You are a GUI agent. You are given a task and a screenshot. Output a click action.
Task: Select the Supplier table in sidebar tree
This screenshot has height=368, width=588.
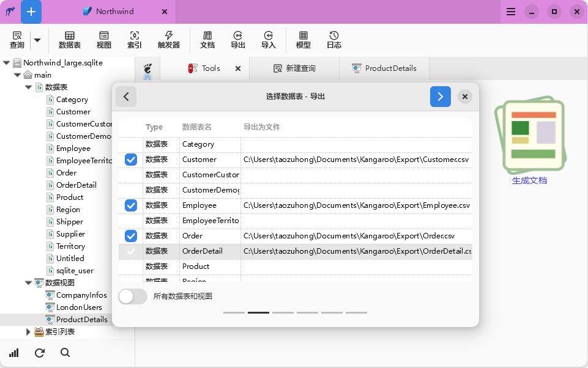(x=70, y=234)
